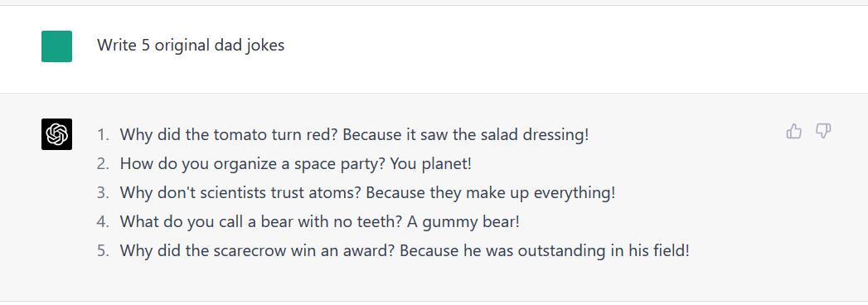Viewport: 868px width, 305px height.
Task: Click the gummy bear joke line
Action: [x=320, y=222]
